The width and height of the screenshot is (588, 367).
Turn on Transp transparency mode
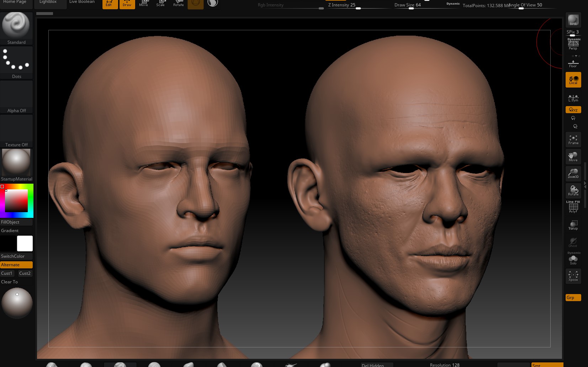coord(573,225)
